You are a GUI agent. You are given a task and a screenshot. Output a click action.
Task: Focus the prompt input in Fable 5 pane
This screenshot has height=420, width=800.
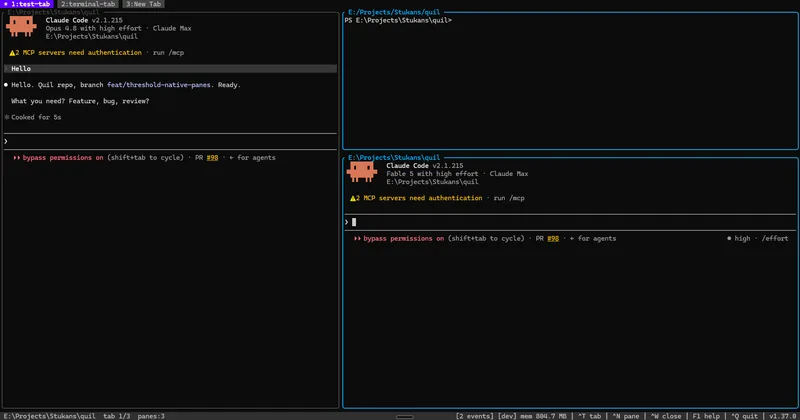click(570, 222)
